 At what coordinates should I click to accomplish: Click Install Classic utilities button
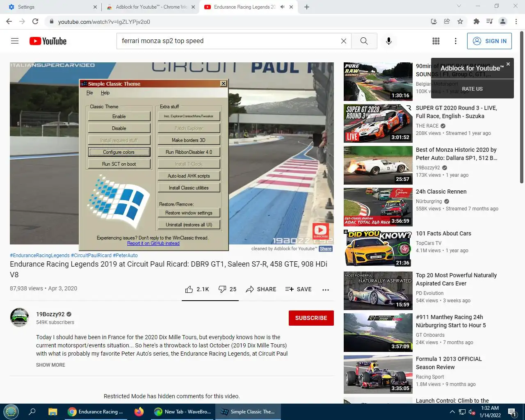pos(189,188)
